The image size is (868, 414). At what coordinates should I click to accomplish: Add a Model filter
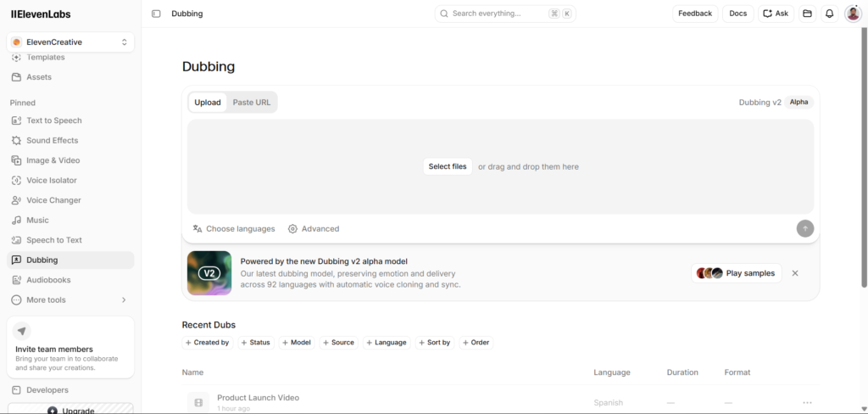point(297,343)
